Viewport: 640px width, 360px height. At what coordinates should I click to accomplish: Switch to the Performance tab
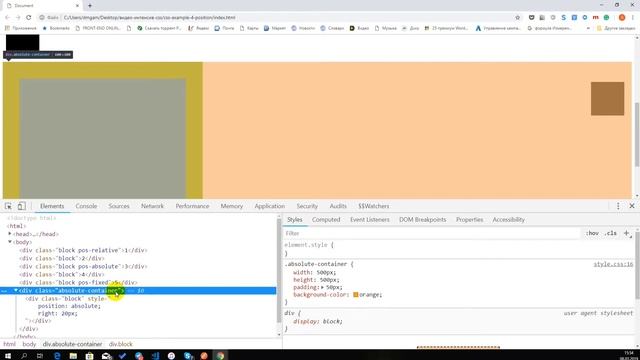coord(192,206)
